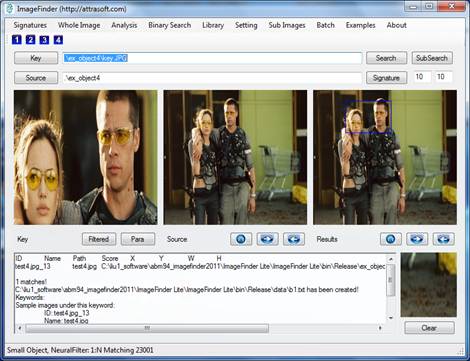Click the Source panel next arrow button

tap(267, 239)
